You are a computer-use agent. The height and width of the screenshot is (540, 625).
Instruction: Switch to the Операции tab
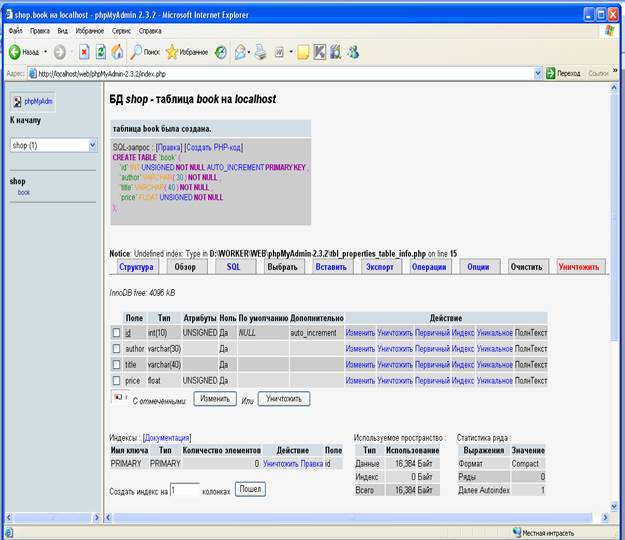click(429, 267)
